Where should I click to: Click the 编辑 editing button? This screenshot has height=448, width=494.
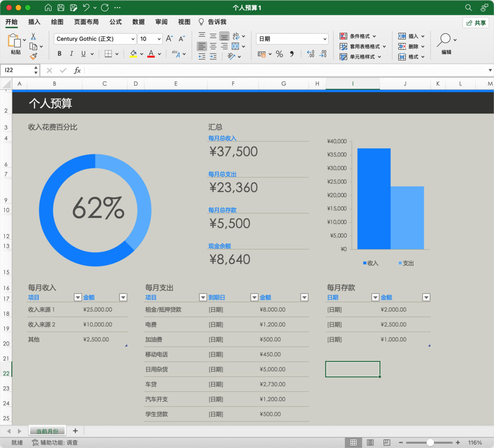(x=446, y=44)
